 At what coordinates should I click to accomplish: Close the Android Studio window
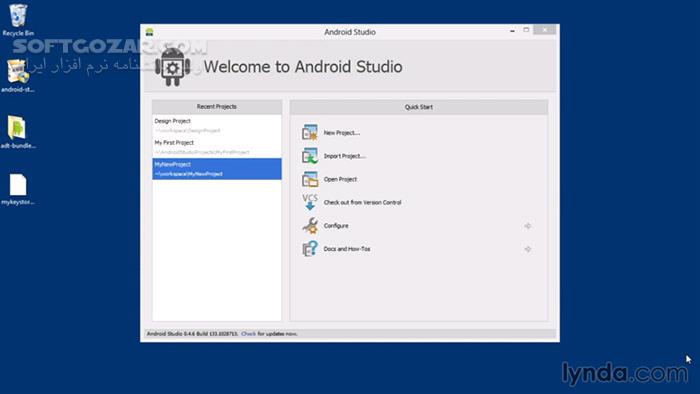tap(545, 30)
